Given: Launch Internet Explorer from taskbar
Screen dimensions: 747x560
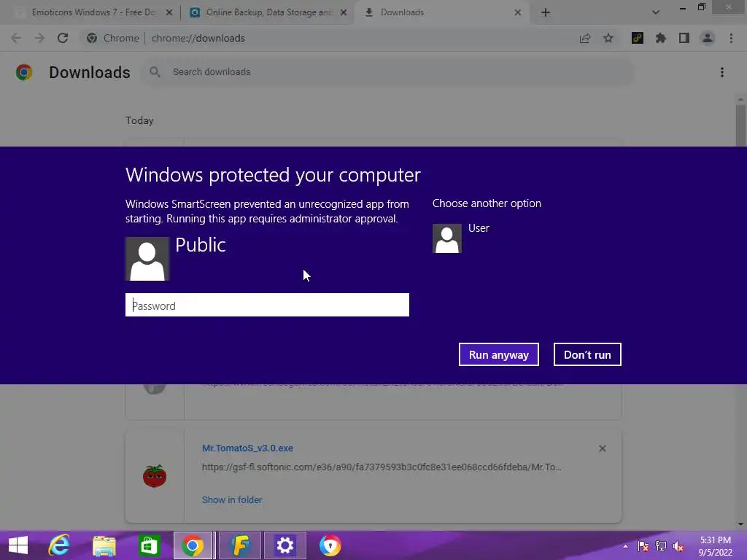Looking at the screenshot, I should coord(59,545).
